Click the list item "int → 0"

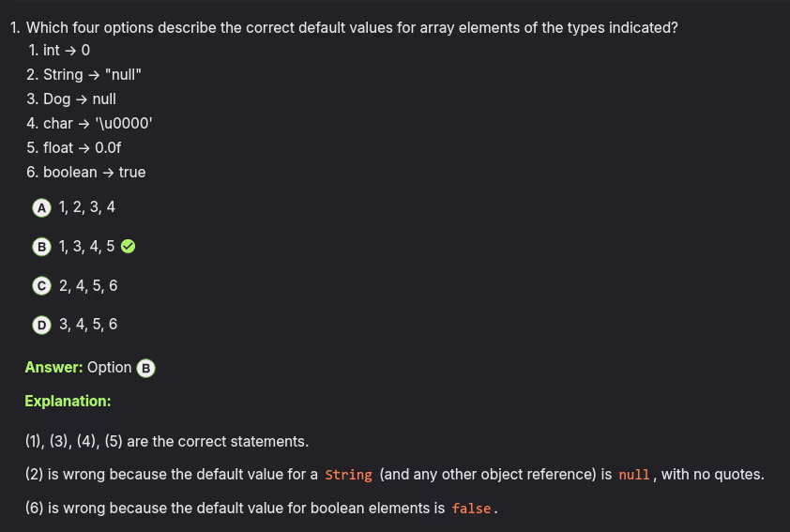click(66, 51)
